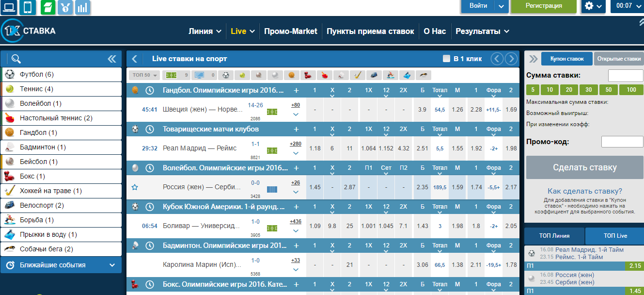This screenshot has height=295, width=644.
Task: Toggle the field-view events filter
Action: tap(176, 75)
